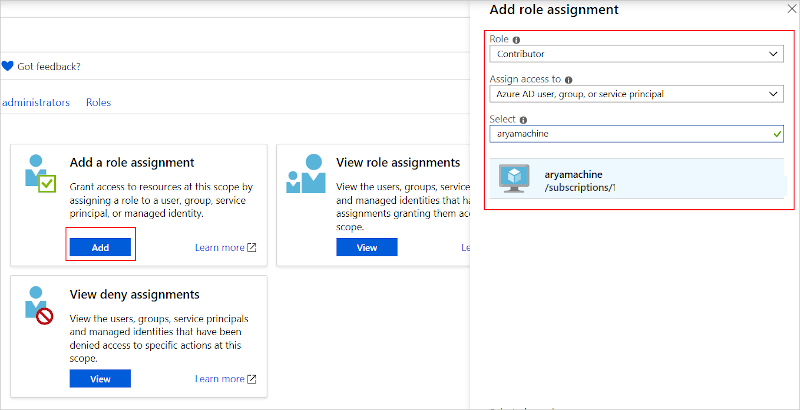Close the Add role assignment panel

(792, 9)
